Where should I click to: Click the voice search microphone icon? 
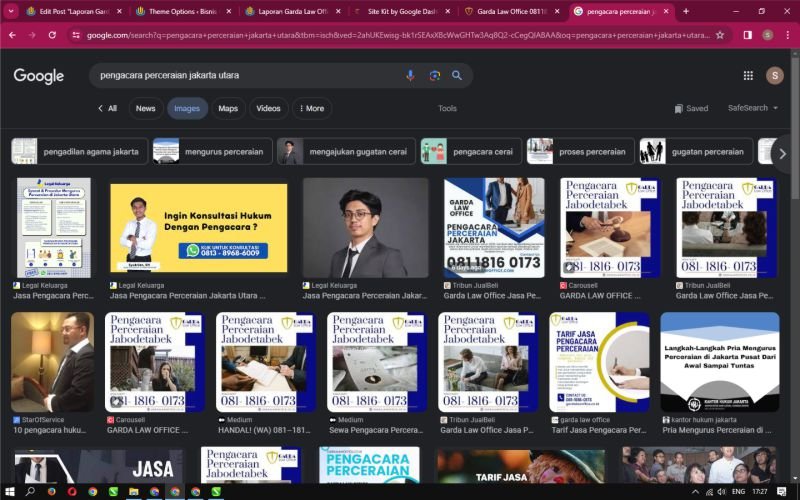410,76
